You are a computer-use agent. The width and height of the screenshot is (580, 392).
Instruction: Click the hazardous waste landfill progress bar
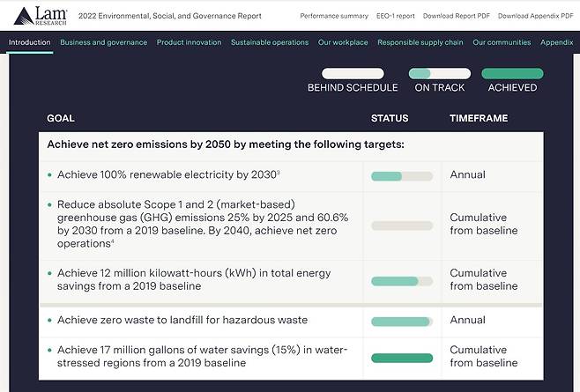402,321
